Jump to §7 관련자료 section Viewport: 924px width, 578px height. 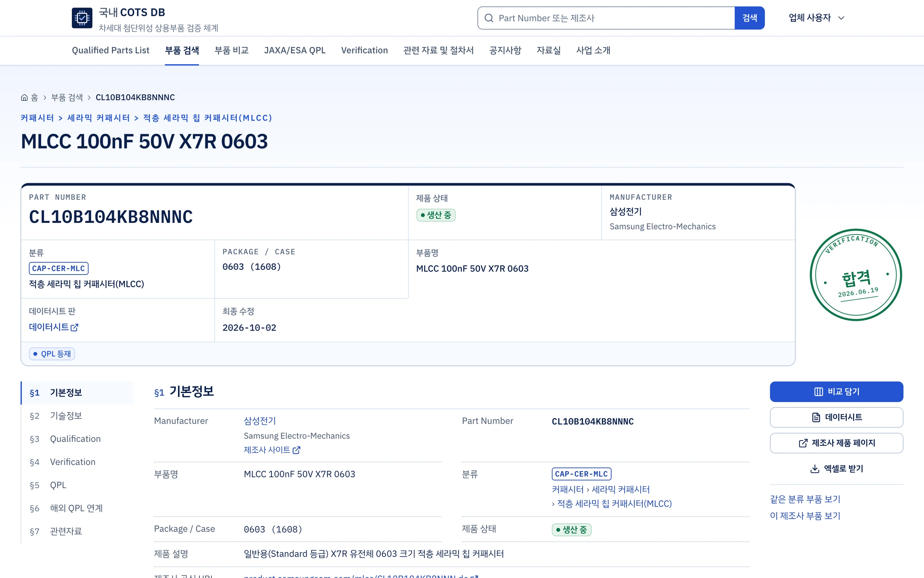78,531
